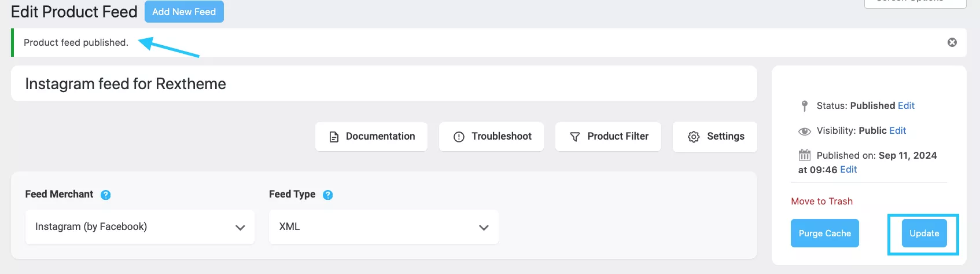
Task: Click the Settings gear icon
Action: (x=694, y=137)
